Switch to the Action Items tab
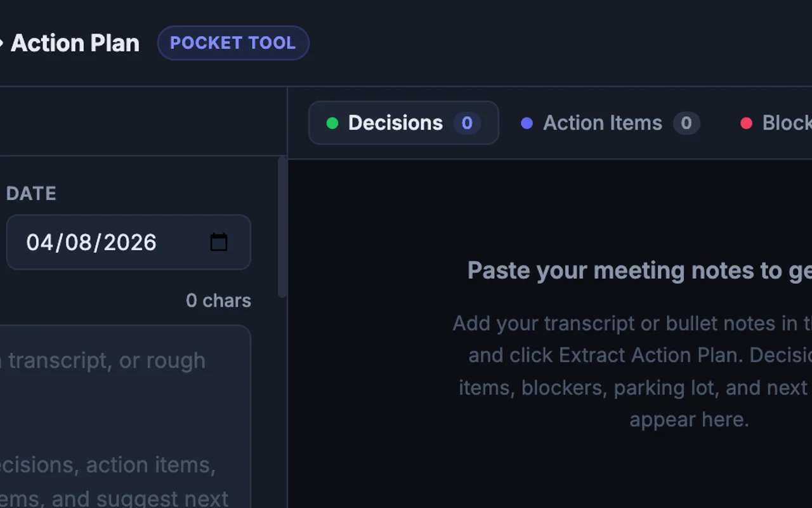The height and width of the screenshot is (508, 812). (x=603, y=123)
